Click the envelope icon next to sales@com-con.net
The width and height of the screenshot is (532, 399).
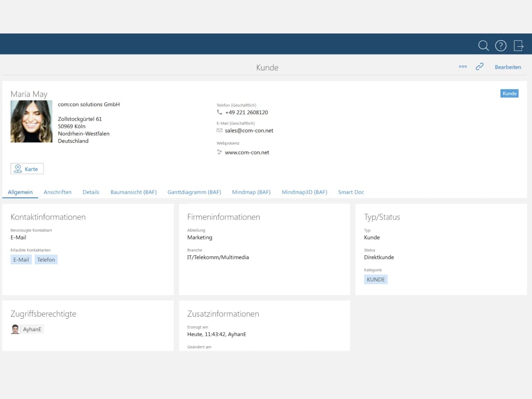click(x=219, y=130)
